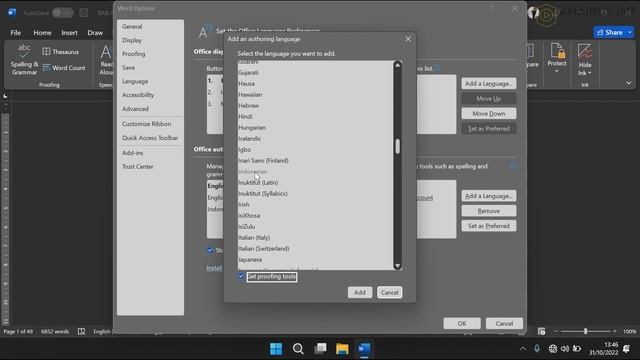This screenshot has height=360, width=640.
Task: Select Accessibility options category
Action: [150, 95]
